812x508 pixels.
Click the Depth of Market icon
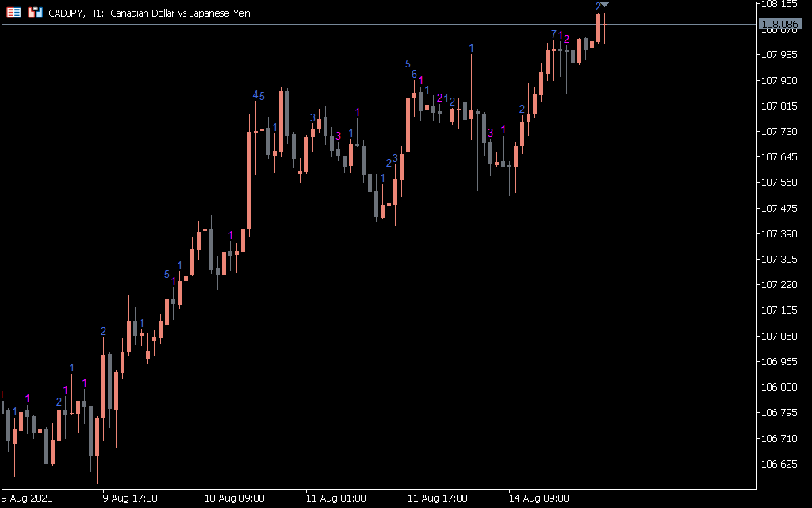(x=35, y=13)
